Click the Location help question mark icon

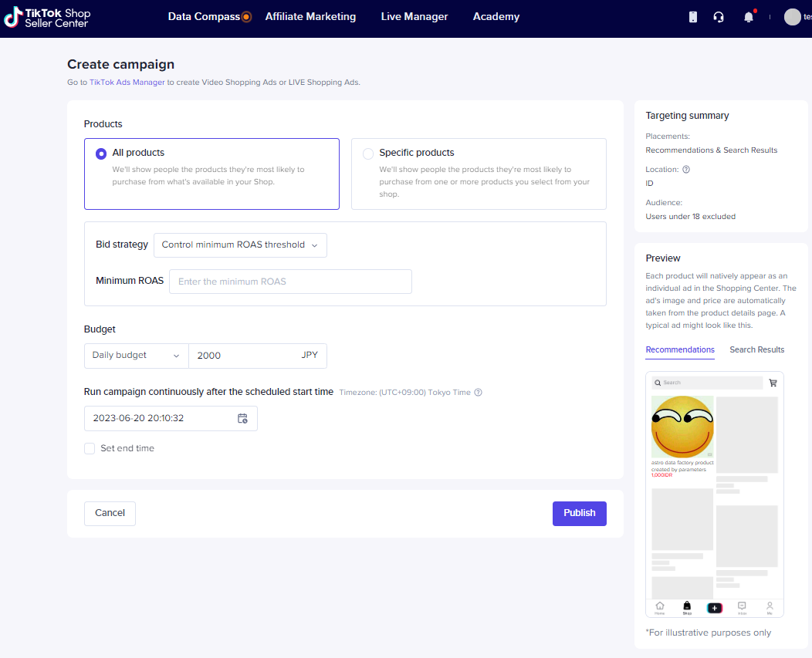pyautogui.click(x=686, y=170)
